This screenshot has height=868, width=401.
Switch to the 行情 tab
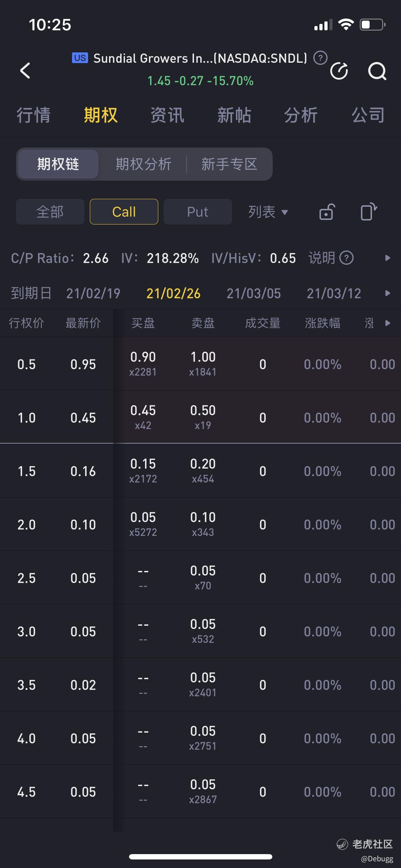click(34, 115)
